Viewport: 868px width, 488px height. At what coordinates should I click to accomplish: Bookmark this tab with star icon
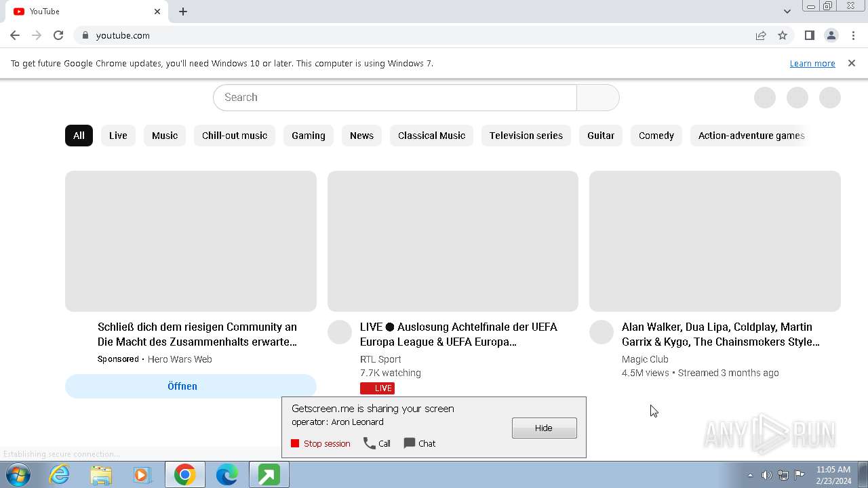(x=783, y=35)
